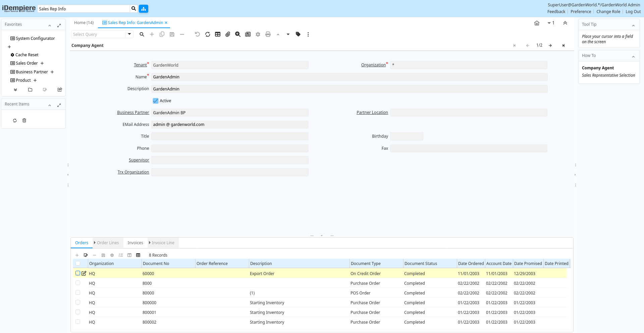Toggle grid view in main toolbar

pos(218,34)
